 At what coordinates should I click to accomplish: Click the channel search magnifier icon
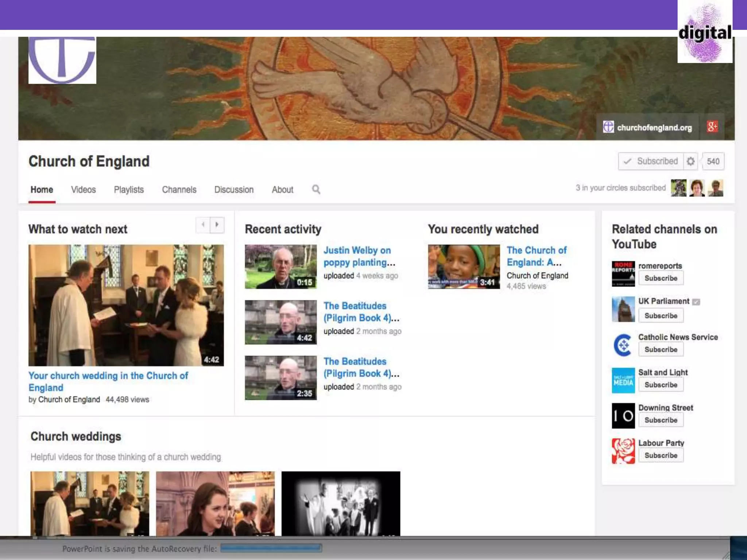pyautogui.click(x=316, y=189)
